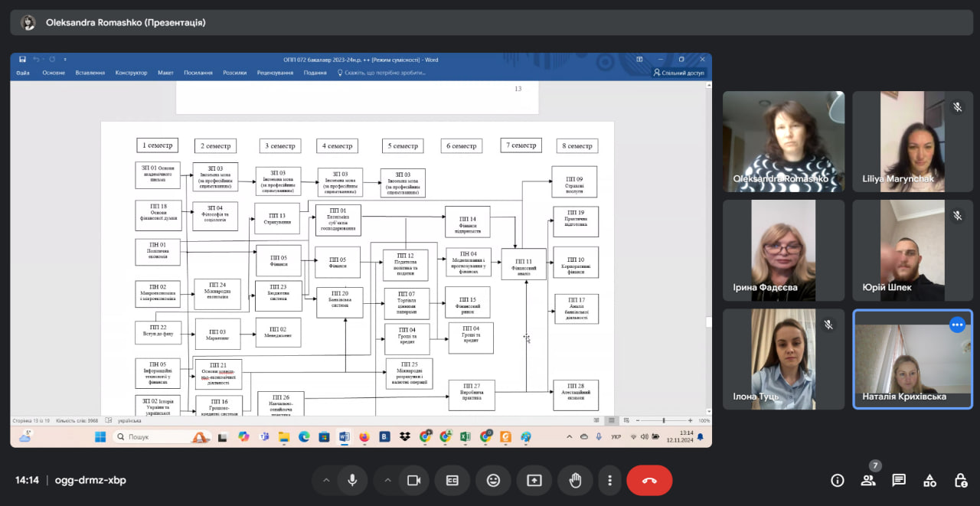Open the Activities panel icon
This screenshot has width=980, height=506.
(x=929, y=481)
